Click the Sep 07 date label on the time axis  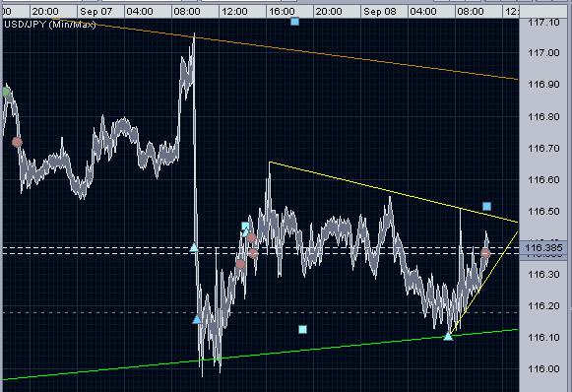(96, 12)
